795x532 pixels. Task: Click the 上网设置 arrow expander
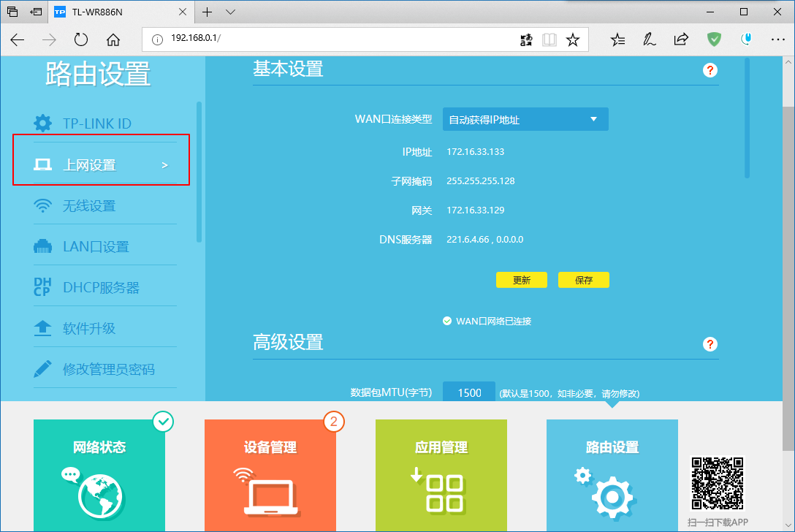[x=164, y=165]
